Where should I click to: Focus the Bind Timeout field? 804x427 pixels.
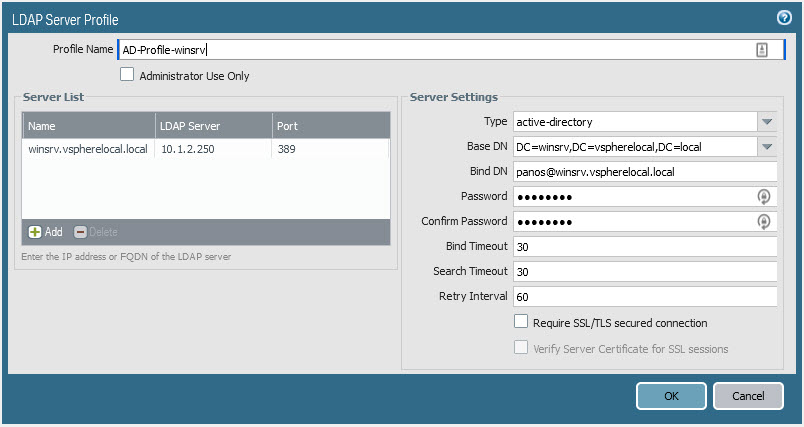[x=644, y=246]
